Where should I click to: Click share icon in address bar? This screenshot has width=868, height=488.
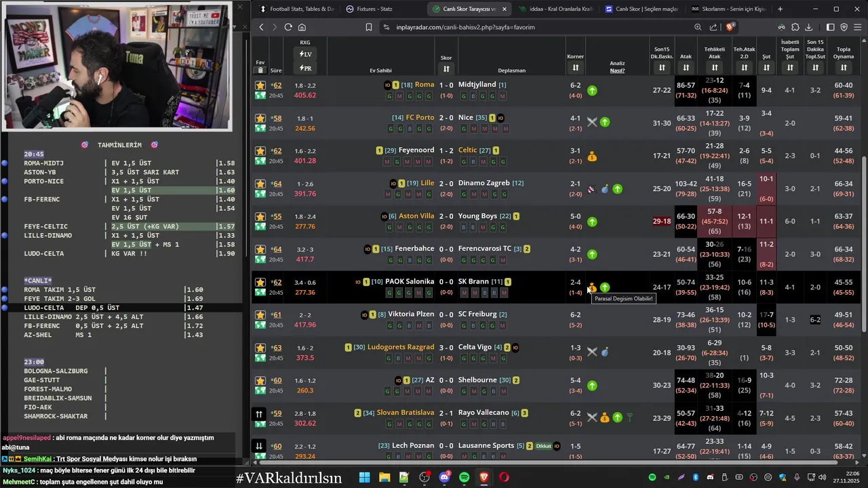pyautogui.click(x=713, y=27)
